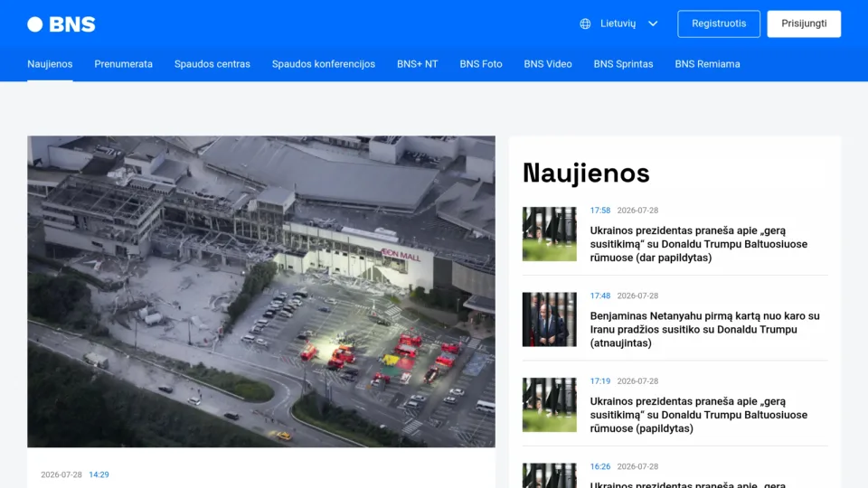Image resolution: width=868 pixels, height=488 pixels.
Task: Open the 17:19 article thumbnail
Action: point(549,405)
